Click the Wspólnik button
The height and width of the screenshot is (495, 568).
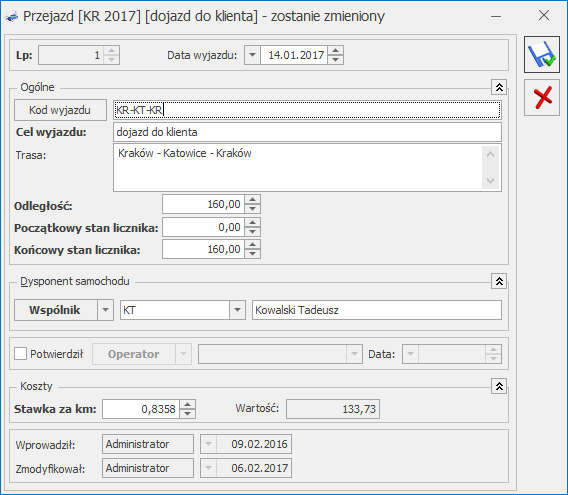click(56, 310)
